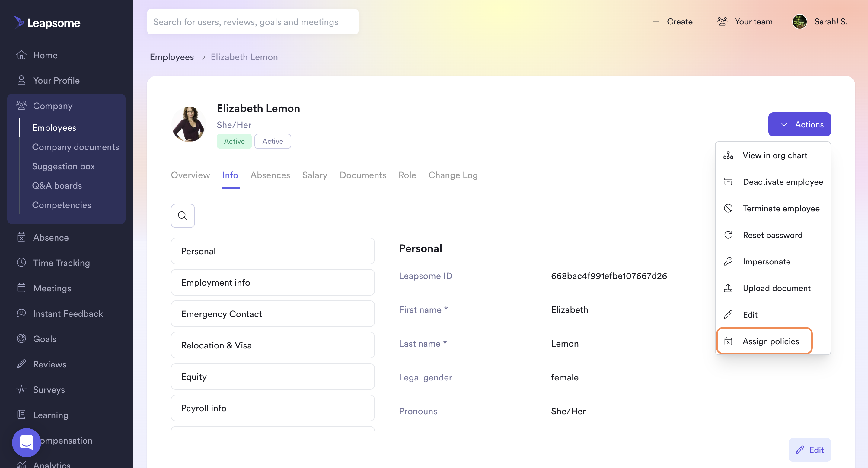Click Elizabeth Lemon's profile photo

pyautogui.click(x=189, y=124)
